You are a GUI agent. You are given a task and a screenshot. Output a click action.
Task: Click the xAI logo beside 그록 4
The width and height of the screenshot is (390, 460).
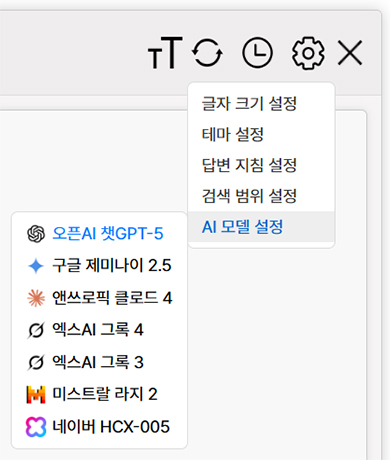click(36, 330)
